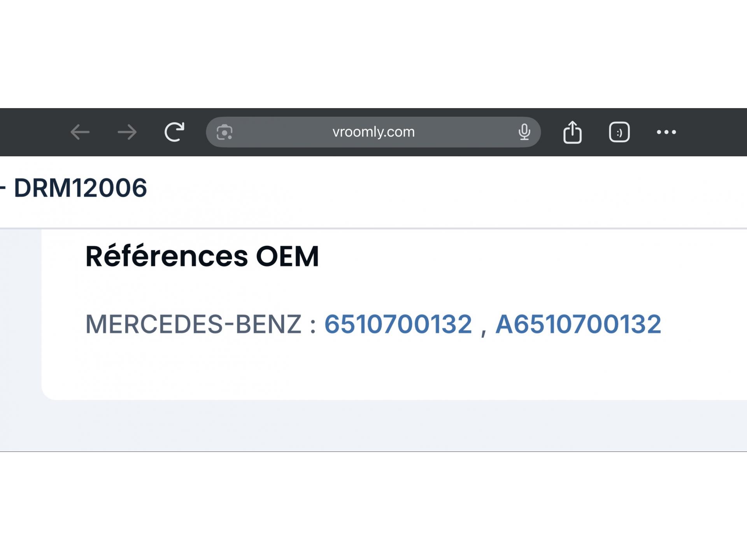Click empty dark toolbar area left of back
The height and width of the screenshot is (560, 747).
coord(31,132)
